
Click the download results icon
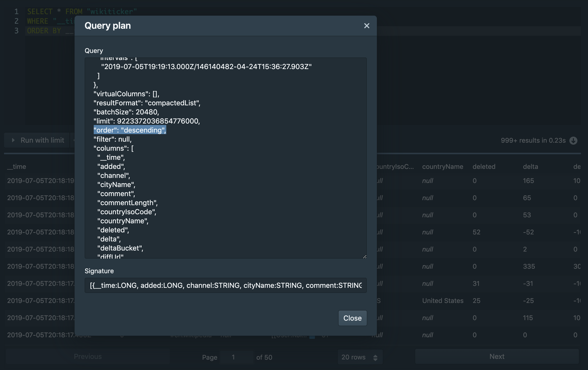click(x=573, y=140)
